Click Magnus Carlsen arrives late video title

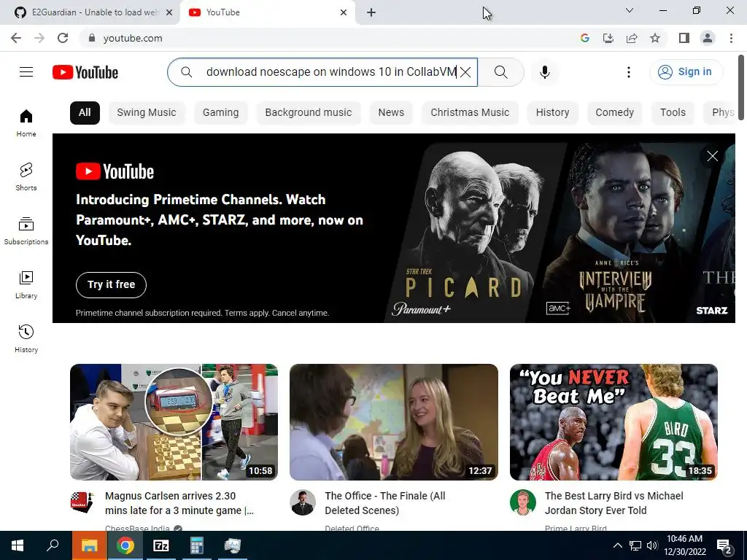179,503
